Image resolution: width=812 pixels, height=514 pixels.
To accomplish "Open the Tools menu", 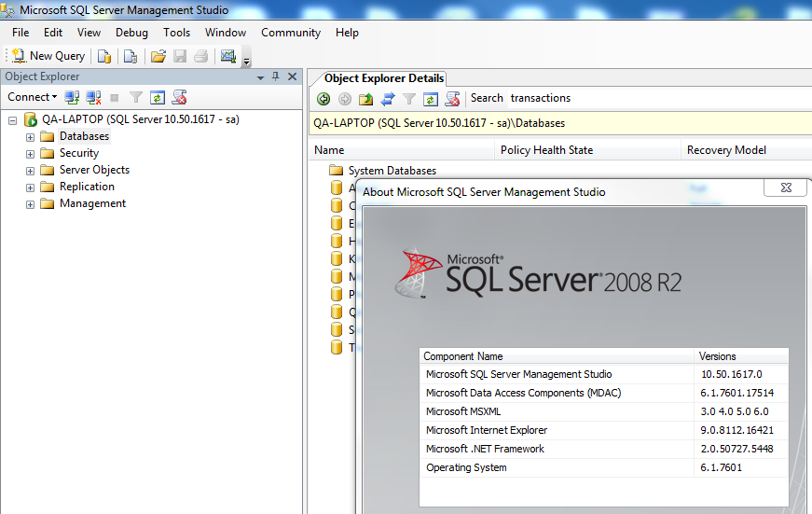I will (x=176, y=33).
